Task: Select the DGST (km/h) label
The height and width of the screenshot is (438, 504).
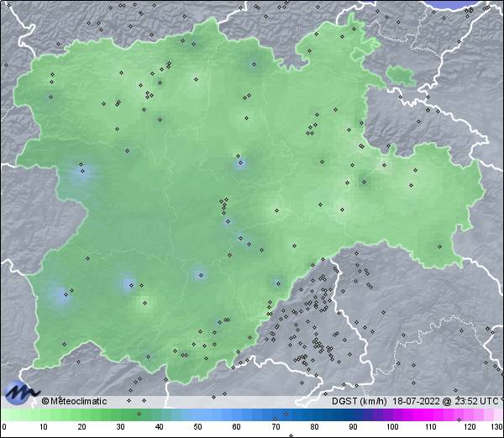Action: coord(360,401)
